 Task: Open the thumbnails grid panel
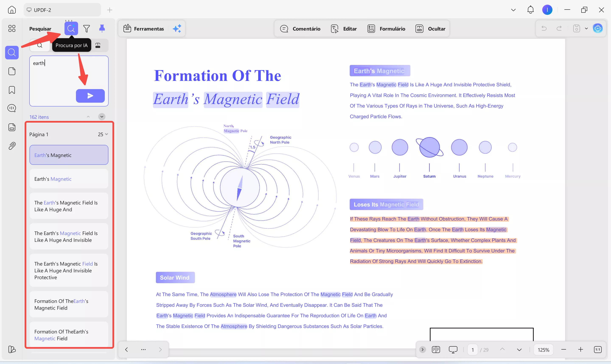pos(12,28)
